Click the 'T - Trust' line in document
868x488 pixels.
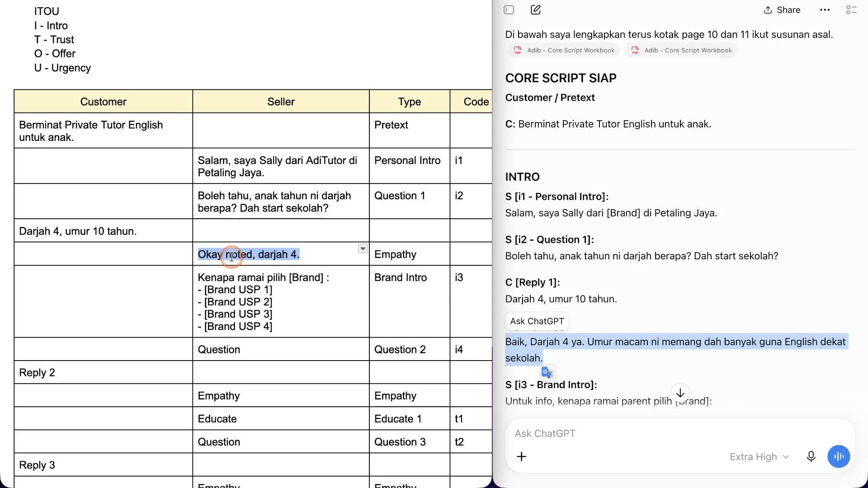(54, 40)
